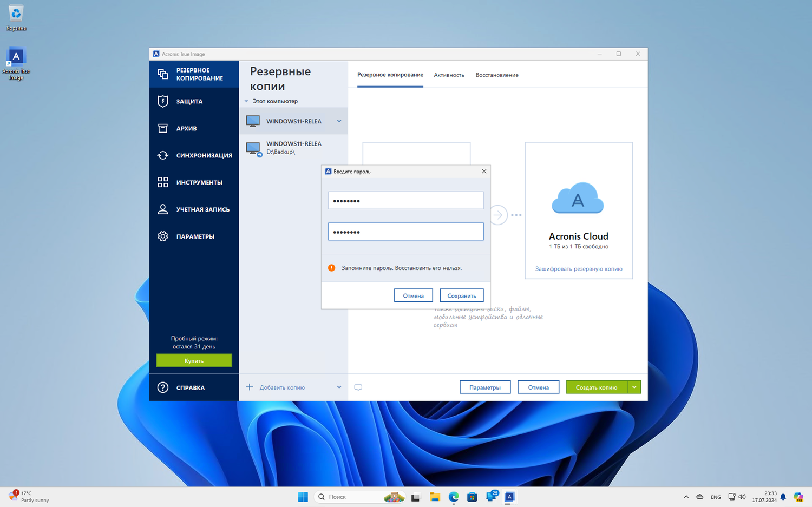
Task: Click the taskbar Поиск search box
Action: coord(359,497)
